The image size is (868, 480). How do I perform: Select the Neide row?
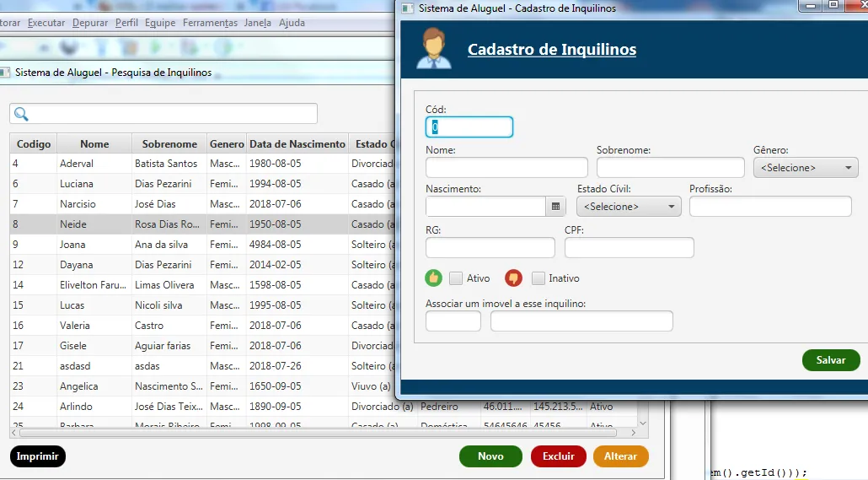(x=202, y=224)
